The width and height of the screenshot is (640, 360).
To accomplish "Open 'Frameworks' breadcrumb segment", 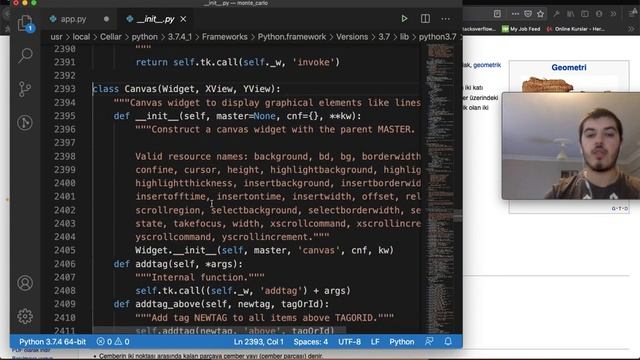I will [224, 37].
